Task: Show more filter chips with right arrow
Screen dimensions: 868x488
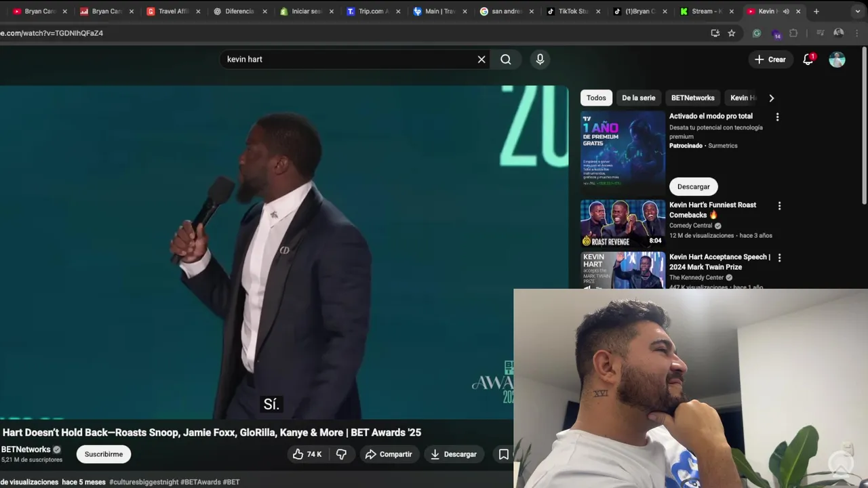Action: [771, 98]
